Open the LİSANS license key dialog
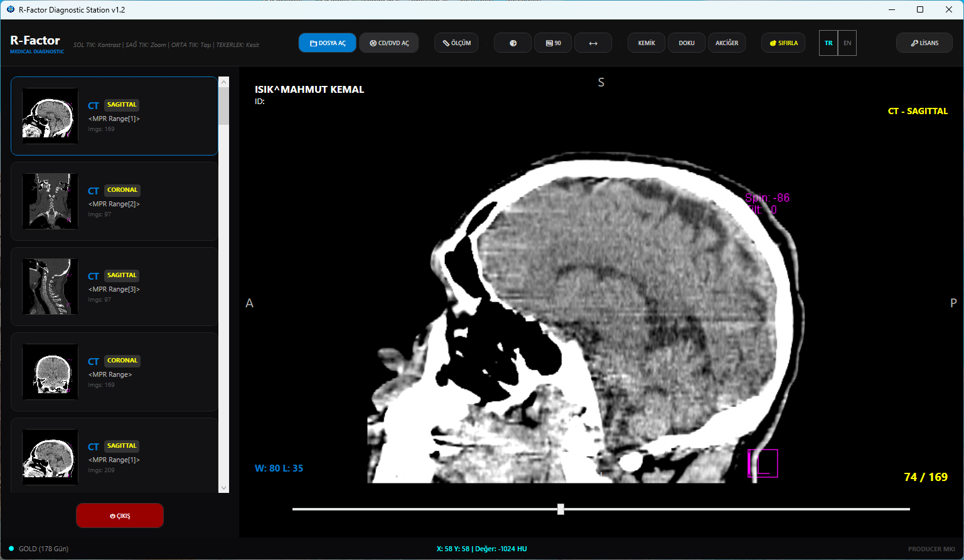 [x=924, y=43]
